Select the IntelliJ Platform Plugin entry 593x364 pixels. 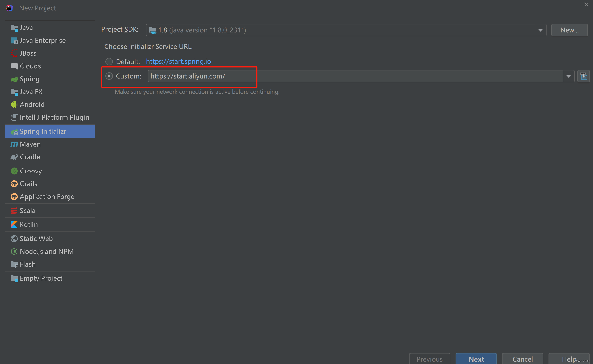(54, 117)
